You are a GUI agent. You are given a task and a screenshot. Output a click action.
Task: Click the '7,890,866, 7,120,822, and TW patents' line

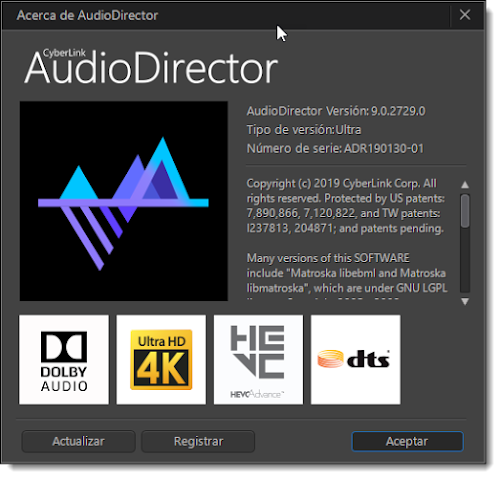coord(344,213)
